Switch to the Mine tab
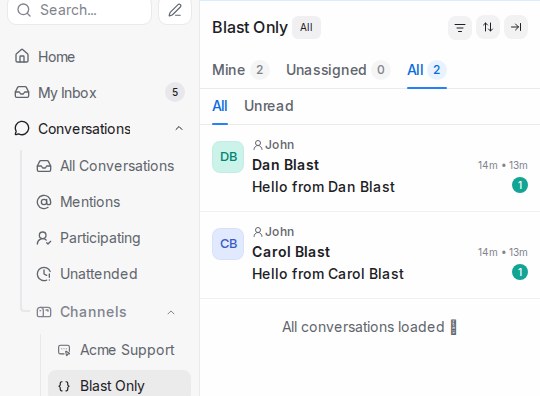 click(x=240, y=70)
